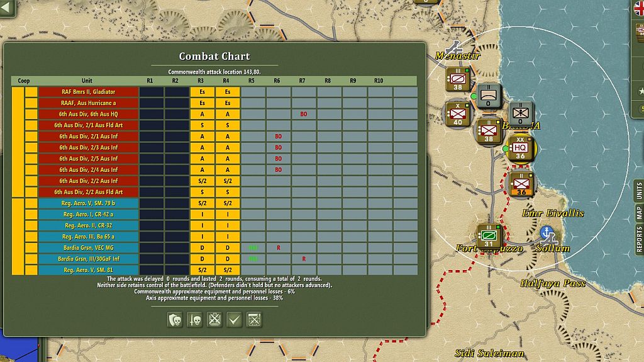Click the R3 column header
The image size is (644, 362).
click(x=201, y=81)
